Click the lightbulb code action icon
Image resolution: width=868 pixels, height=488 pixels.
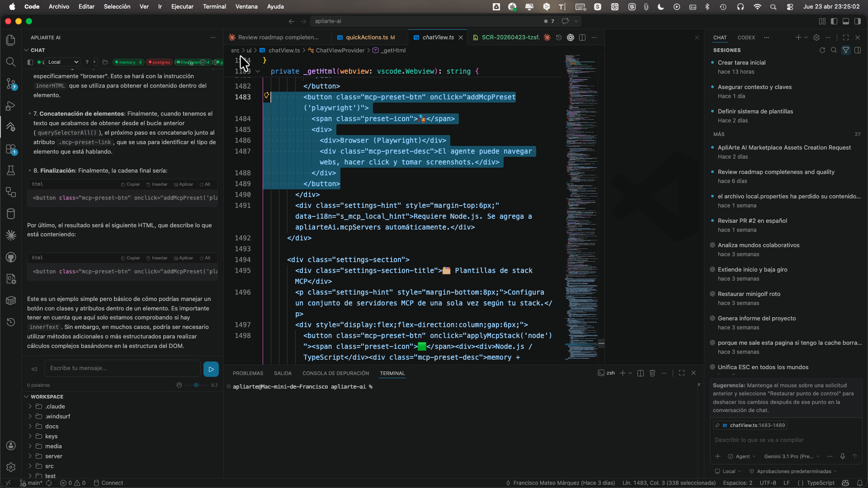[267, 95]
